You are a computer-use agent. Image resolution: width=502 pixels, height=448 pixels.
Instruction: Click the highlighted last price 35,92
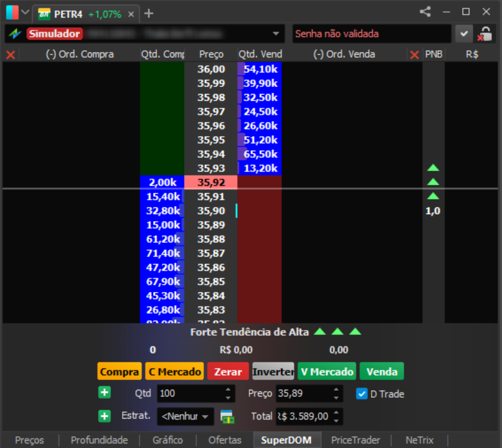point(211,182)
